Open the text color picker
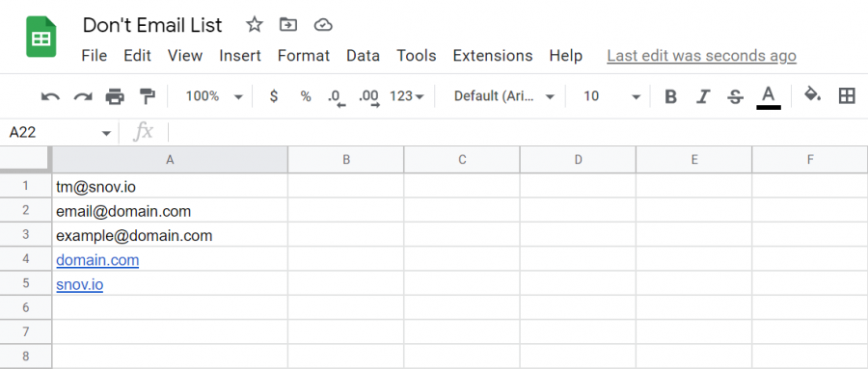This screenshot has height=369, width=868. [769, 97]
